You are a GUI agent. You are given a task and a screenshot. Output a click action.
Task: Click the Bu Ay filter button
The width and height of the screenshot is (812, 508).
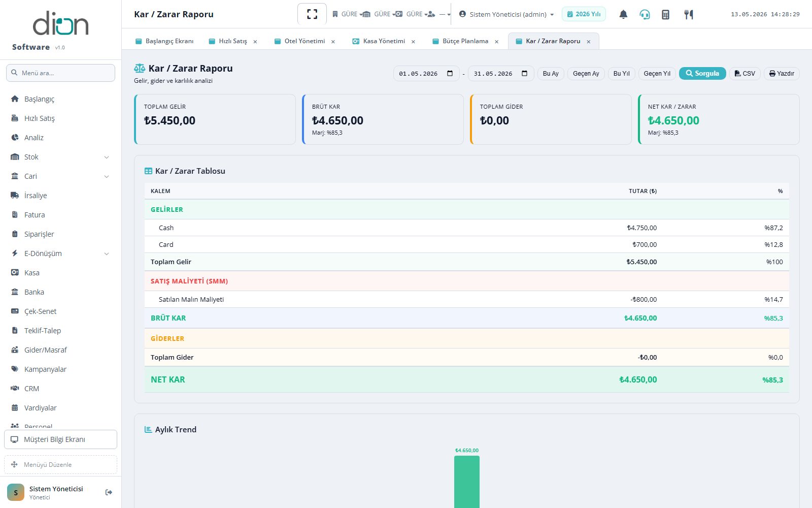[x=551, y=74]
